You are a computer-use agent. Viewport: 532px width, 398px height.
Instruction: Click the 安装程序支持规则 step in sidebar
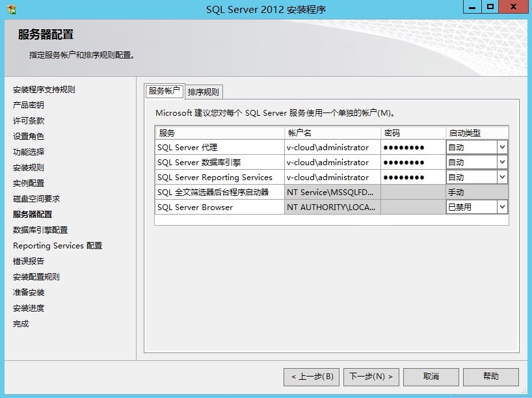click(44, 90)
